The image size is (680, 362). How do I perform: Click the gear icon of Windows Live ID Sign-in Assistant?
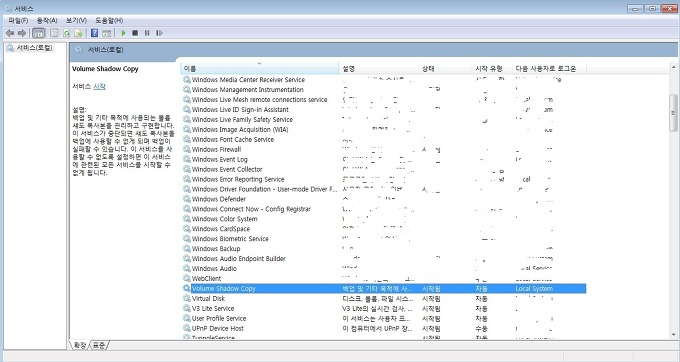pos(186,109)
